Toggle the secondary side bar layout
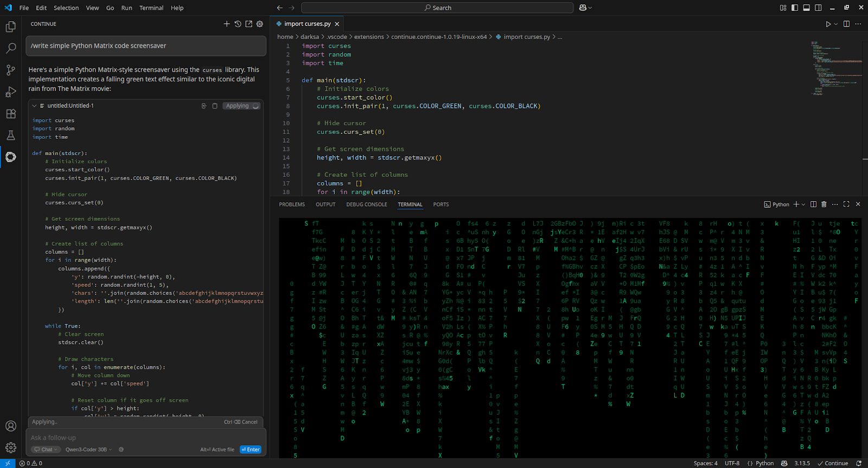 click(x=818, y=8)
